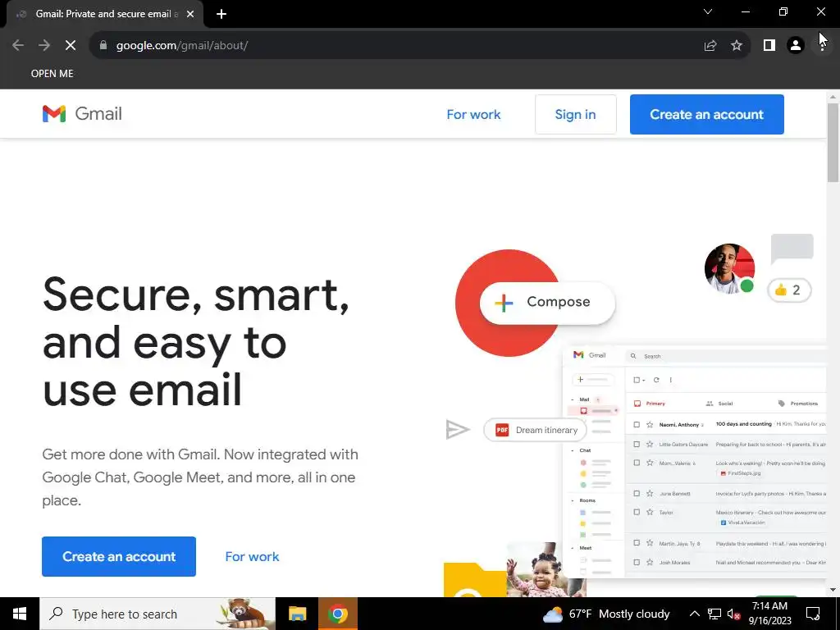
Task: Open the clock showing 7:14 AM
Action: point(769,614)
